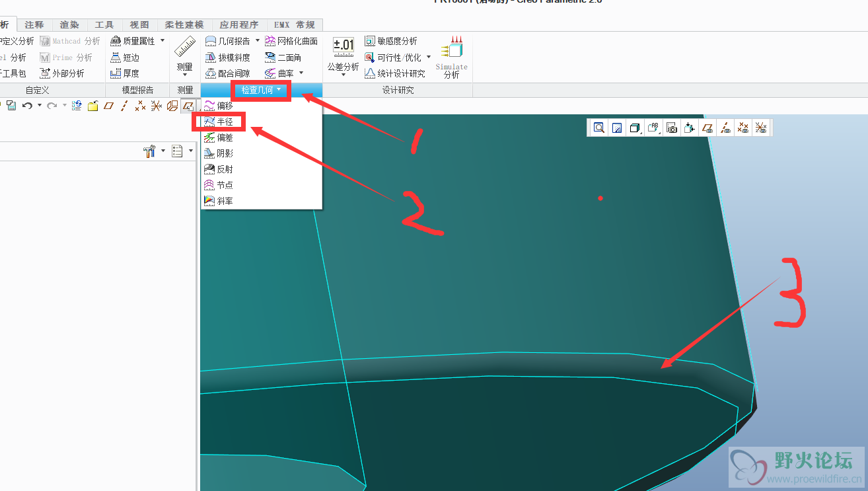Choose 阴影 from the dropdown menu
Screen dimensions: 868x491
(x=262, y=153)
